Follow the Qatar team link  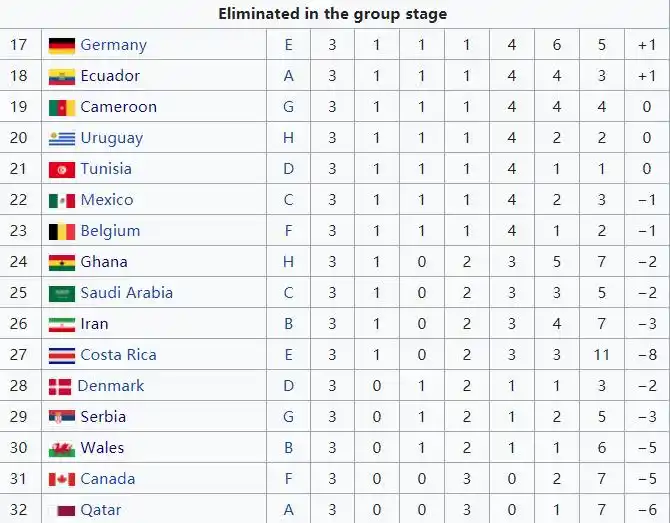tap(101, 510)
